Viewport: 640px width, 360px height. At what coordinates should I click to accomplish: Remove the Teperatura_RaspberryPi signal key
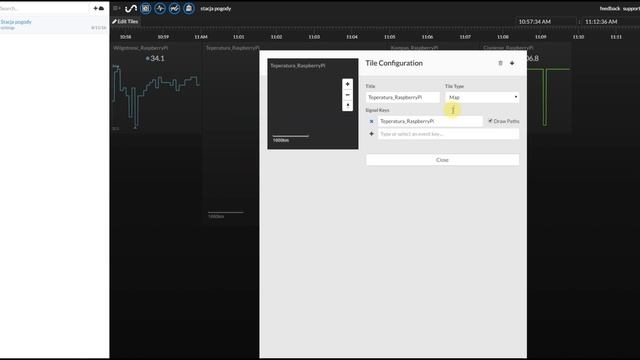point(371,121)
